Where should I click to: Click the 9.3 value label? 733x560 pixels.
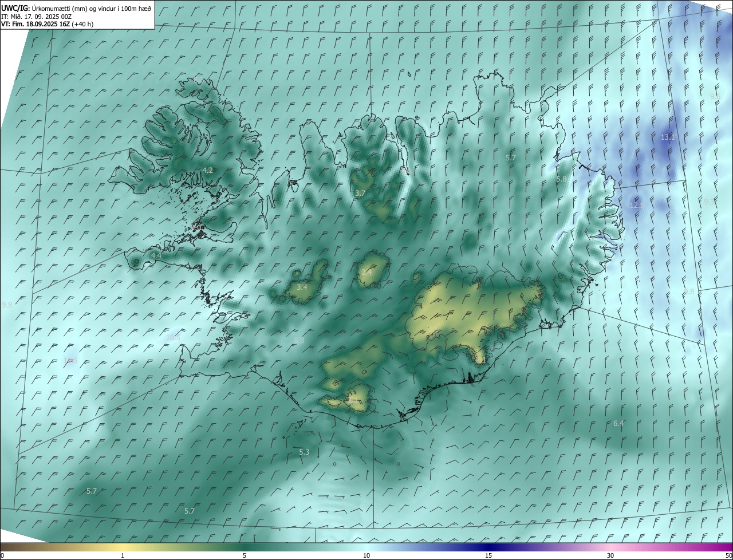point(708,202)
